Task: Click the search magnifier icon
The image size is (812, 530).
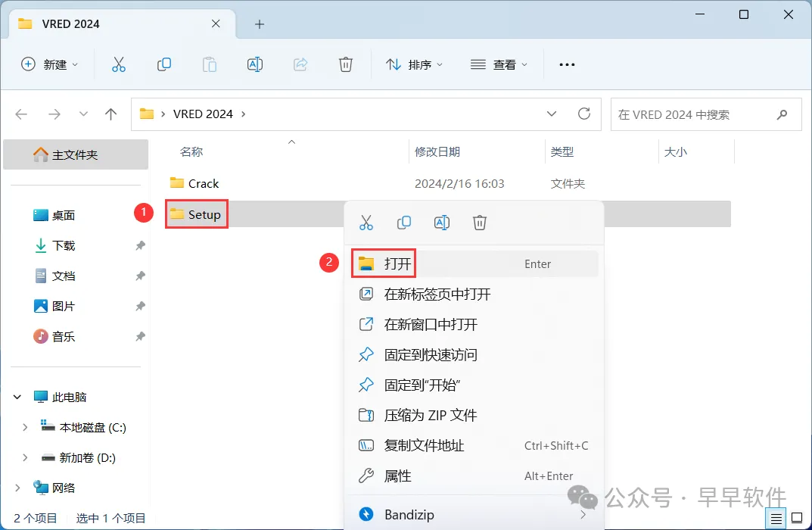Action: [782, 114]
